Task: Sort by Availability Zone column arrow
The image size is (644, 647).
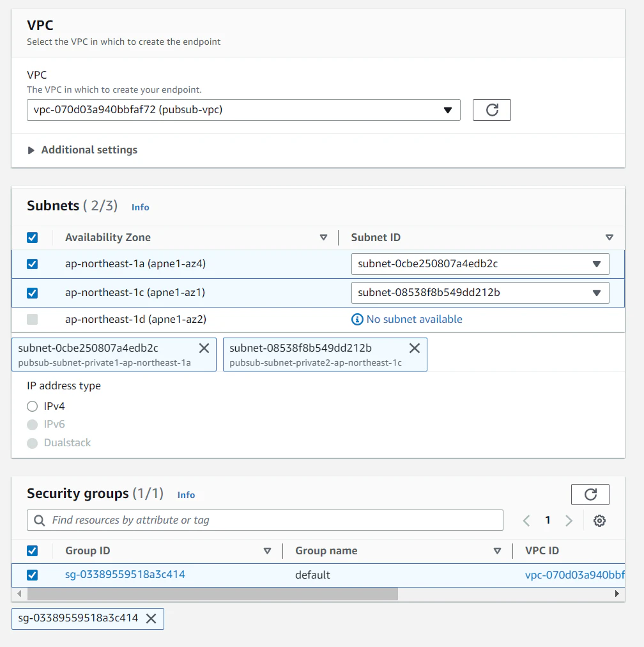Action: tap(324, 238)
